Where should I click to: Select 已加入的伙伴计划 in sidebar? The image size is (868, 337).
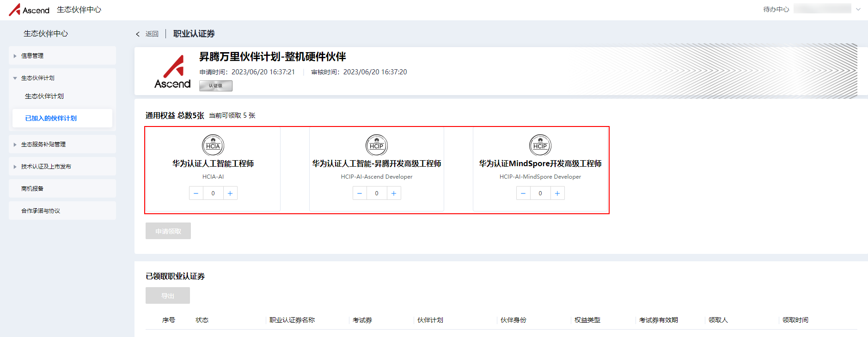[x=62, y=118]
